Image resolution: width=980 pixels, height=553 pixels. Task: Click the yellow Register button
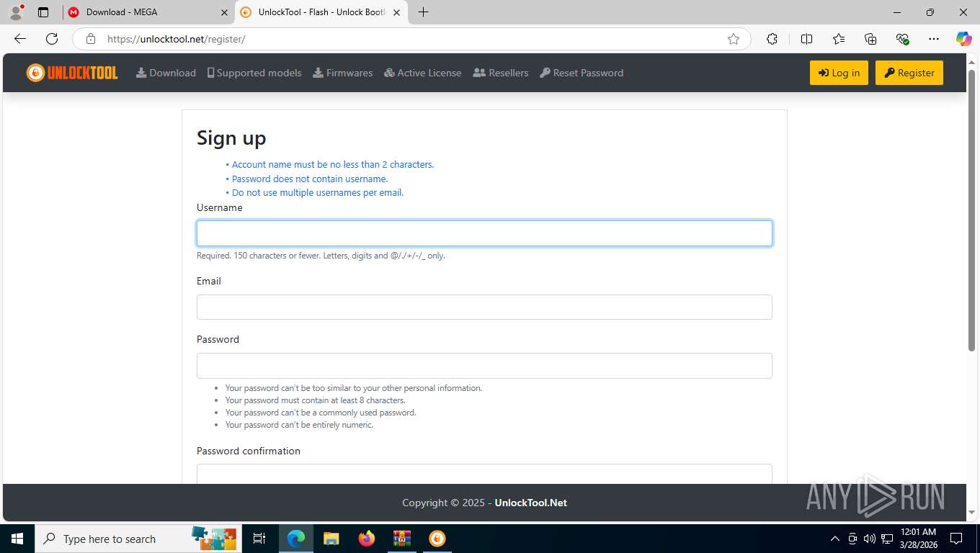pos(909,73)
